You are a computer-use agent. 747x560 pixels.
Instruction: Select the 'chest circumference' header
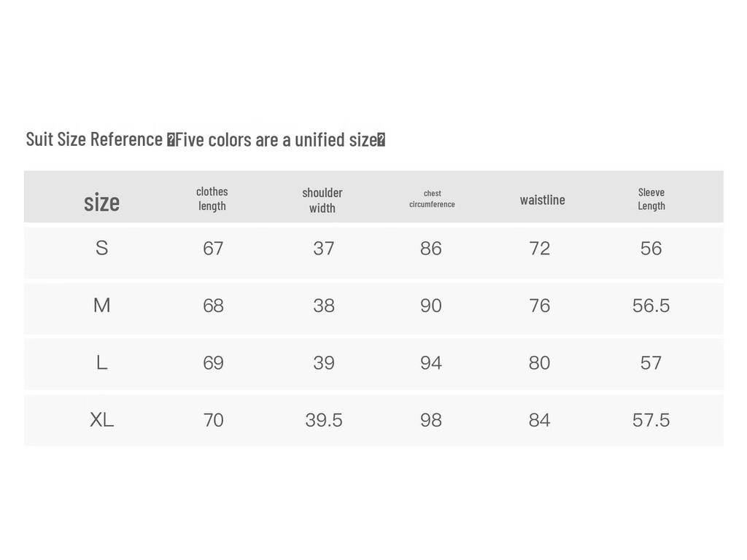click(432, 198)
